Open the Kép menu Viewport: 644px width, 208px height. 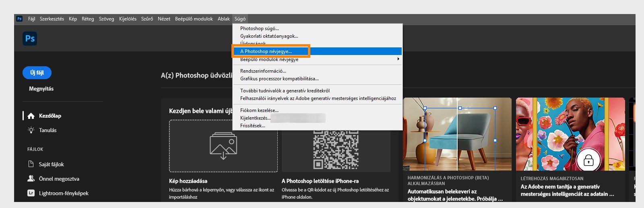pyautogui.click(x=73, y=19)
